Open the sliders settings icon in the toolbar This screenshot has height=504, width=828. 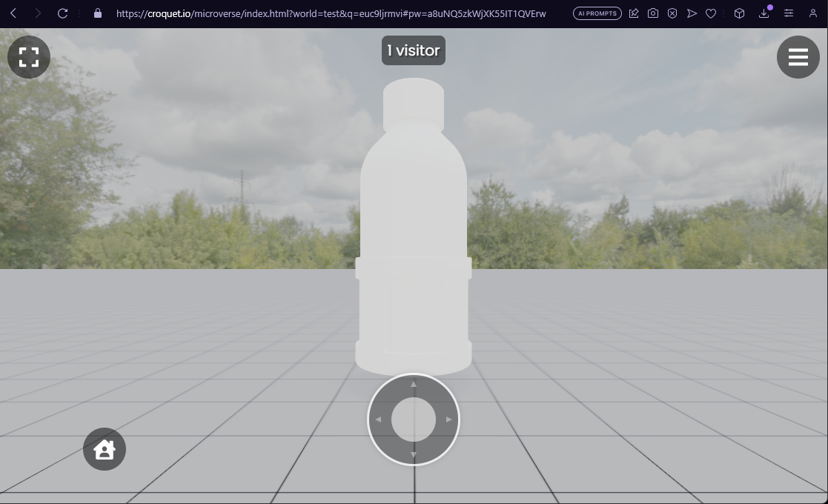789,13
